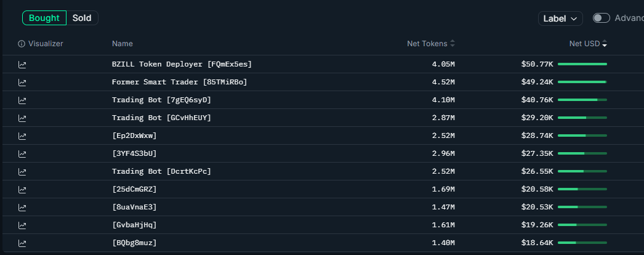This screenshot has width=644, height=255.
Task: Select the 1.61M net tokens value
Action: [443, 225]
